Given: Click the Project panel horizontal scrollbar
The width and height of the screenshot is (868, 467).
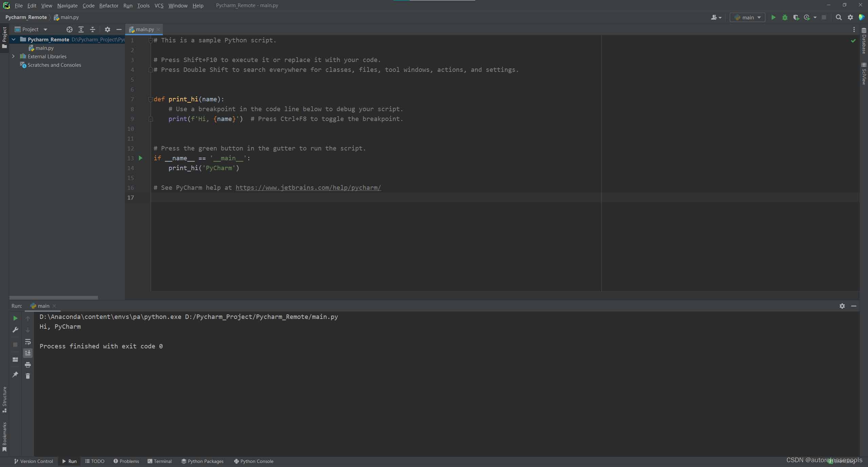Looking at the screenshot, I should point(54,298).
